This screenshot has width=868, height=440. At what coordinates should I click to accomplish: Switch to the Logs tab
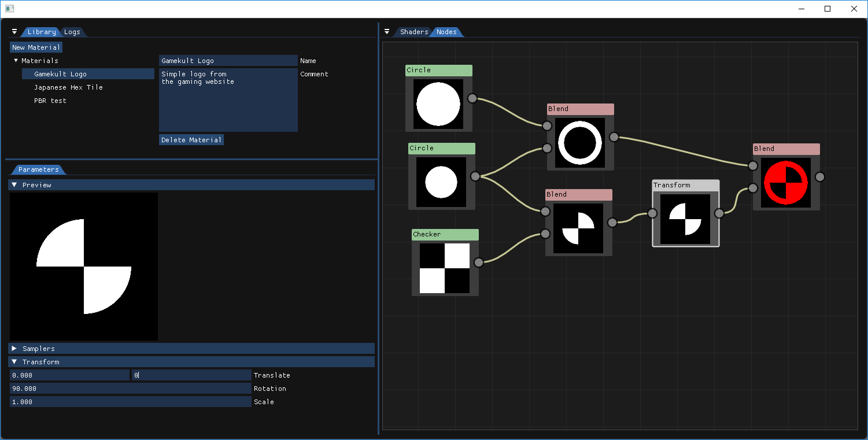[x=72, y=32]
